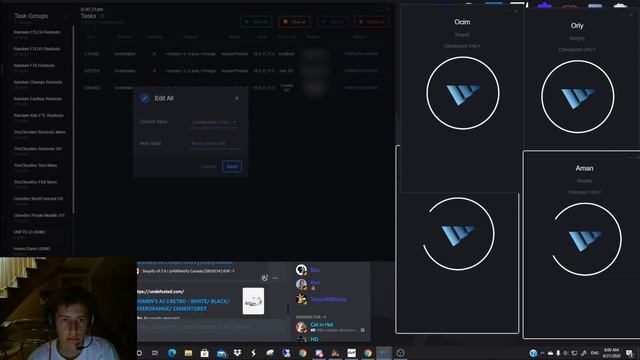Screen dimensions: 640x360
Task: Click the add reaction icon on Discord message
Action: tap(264, 278)
